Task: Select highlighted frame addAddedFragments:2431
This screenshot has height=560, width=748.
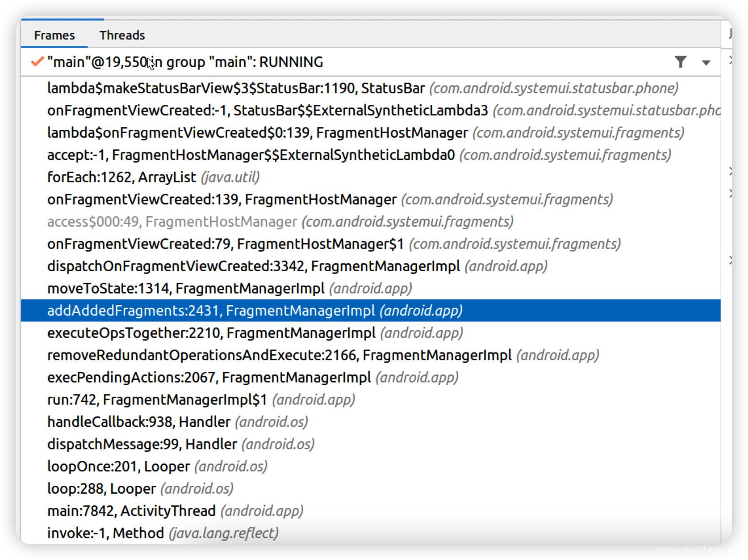Action: (x=371, y=311)
